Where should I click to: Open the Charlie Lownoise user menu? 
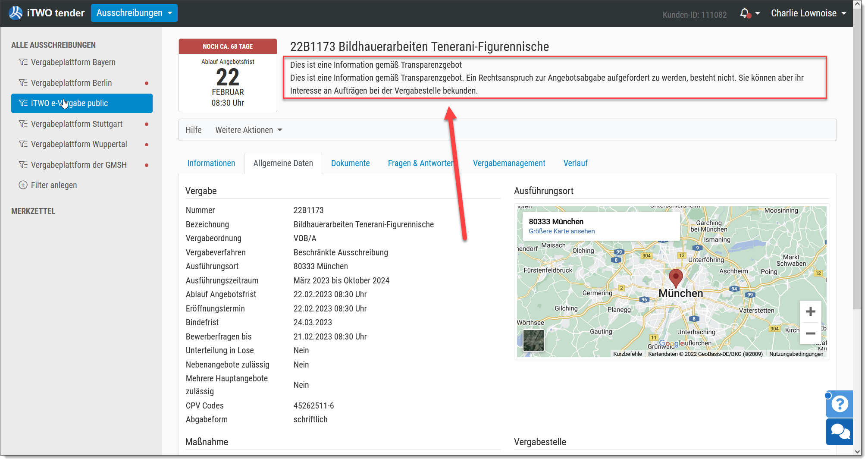(808, 13)
